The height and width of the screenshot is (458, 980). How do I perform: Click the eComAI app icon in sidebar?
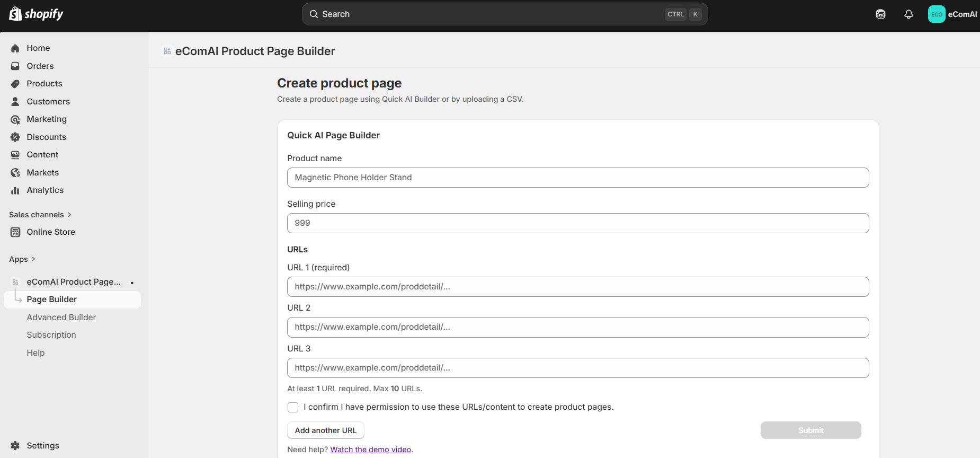[15, 282]
